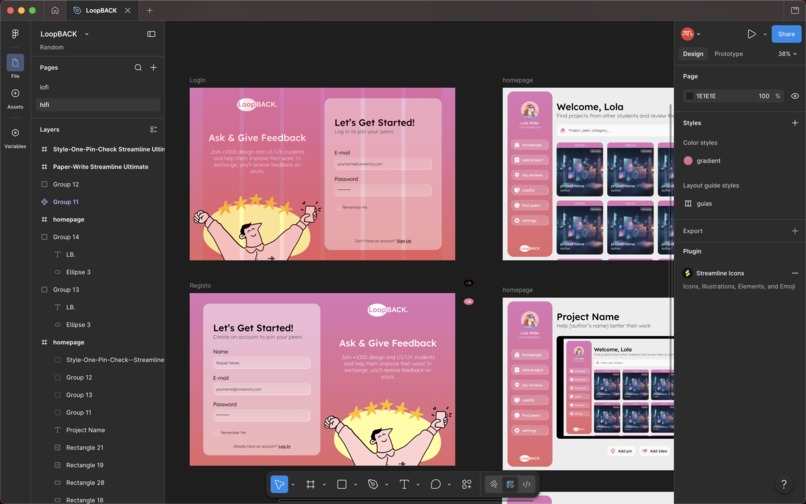Click the page opacity 100 field

[x=764, y=96]
